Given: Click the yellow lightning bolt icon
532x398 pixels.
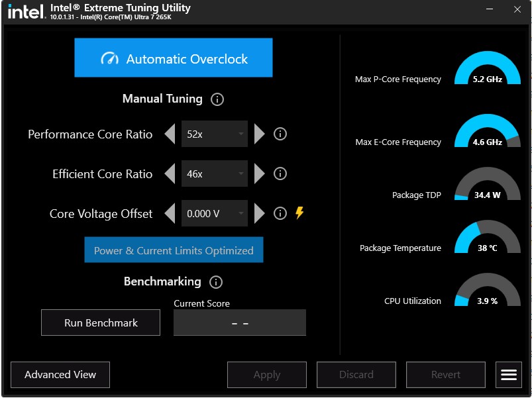Looking at the screenshot, I should pos(299,213).
